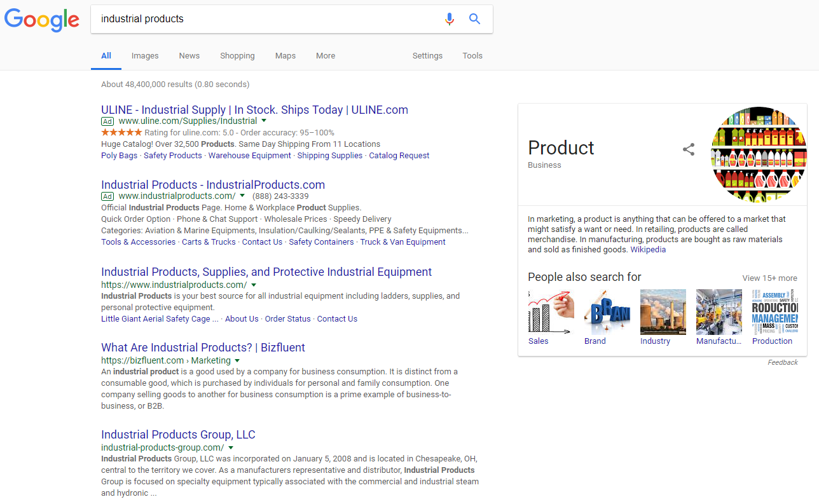Open the Brand text link
The image size is (819, 504).
click(x=595, y=341)
